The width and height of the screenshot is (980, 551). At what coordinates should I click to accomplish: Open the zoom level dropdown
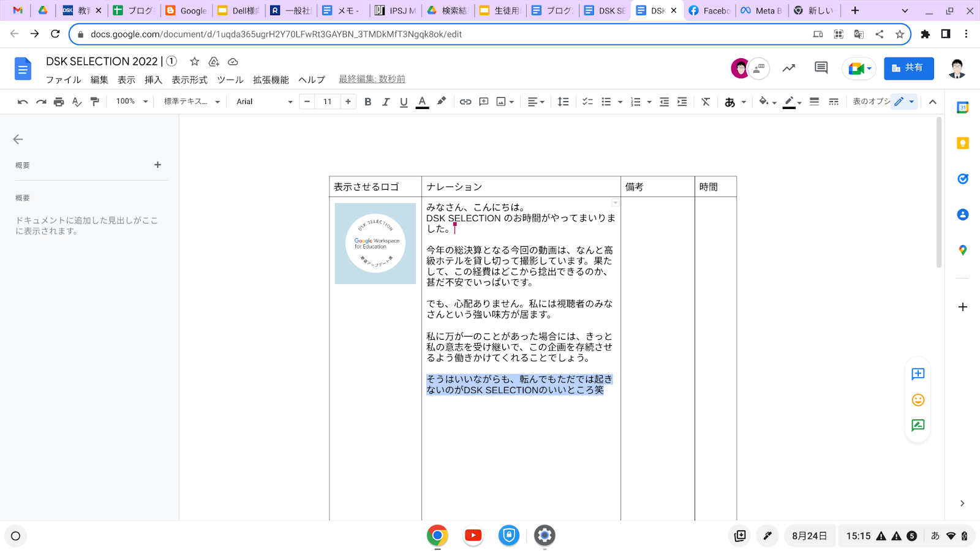(x=132, y=102)
